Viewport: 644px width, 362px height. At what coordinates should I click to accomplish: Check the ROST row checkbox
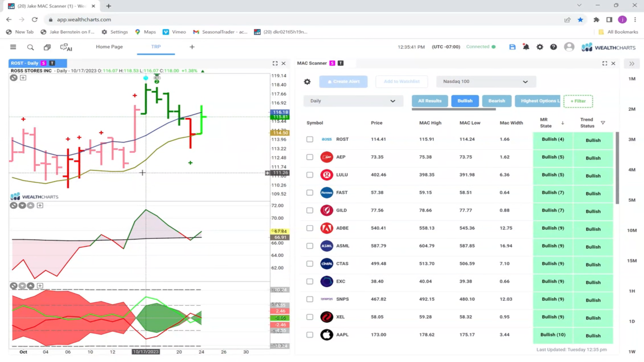(310, 139)
